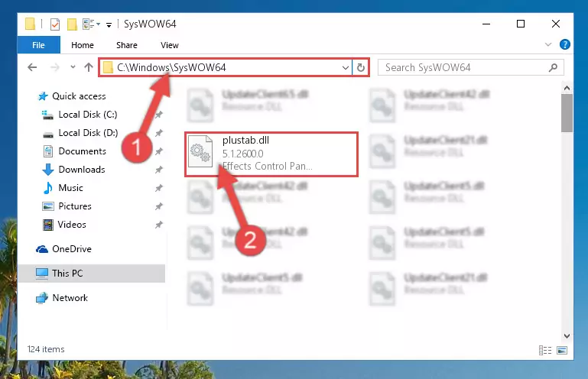
Task: Select This PC in navigation pane
Action: [92, 274]
